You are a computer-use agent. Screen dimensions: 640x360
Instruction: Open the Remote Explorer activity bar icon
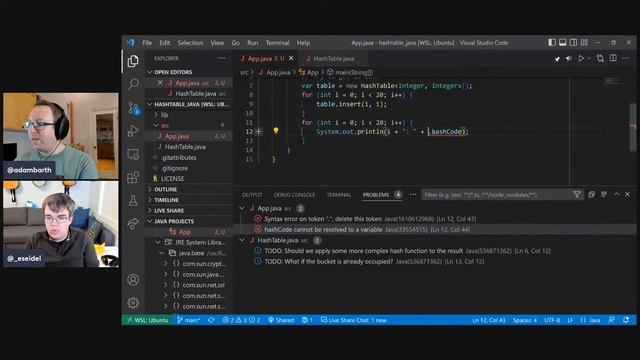pos(133,154)
